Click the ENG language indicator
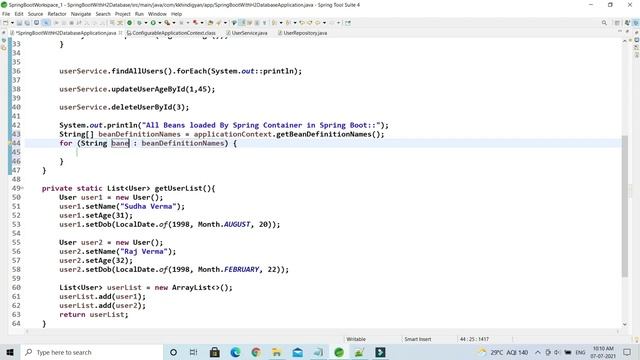The width and height of the screenshot is (640, 360). click(580, 352)
